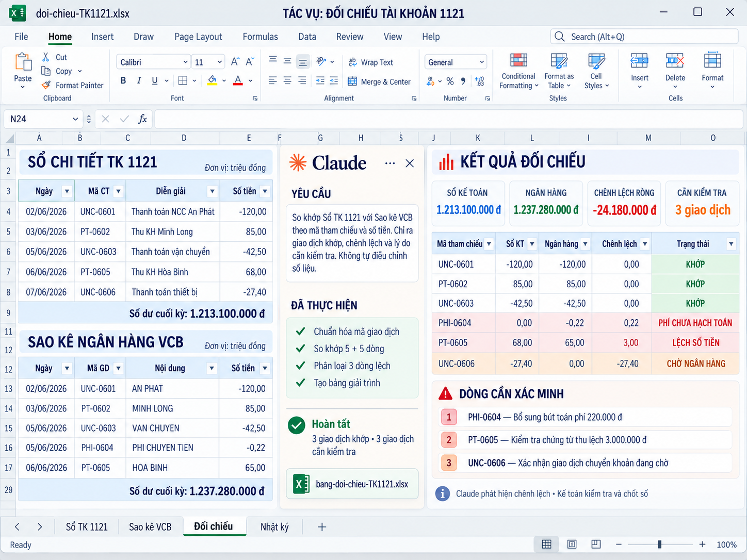Click the Copy icon
Screen dimensions: 747x560
pos(46,71)
